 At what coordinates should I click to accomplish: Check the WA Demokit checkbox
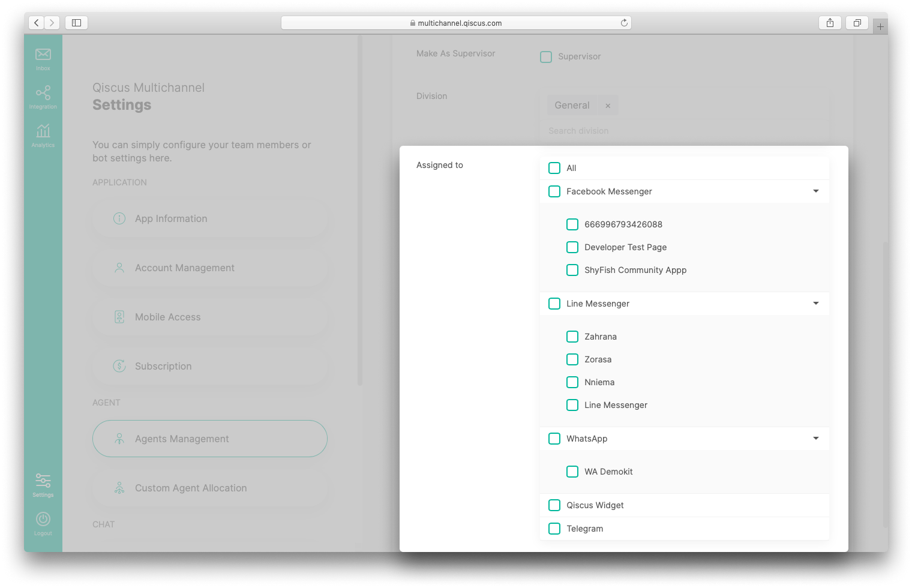[572, 472]
